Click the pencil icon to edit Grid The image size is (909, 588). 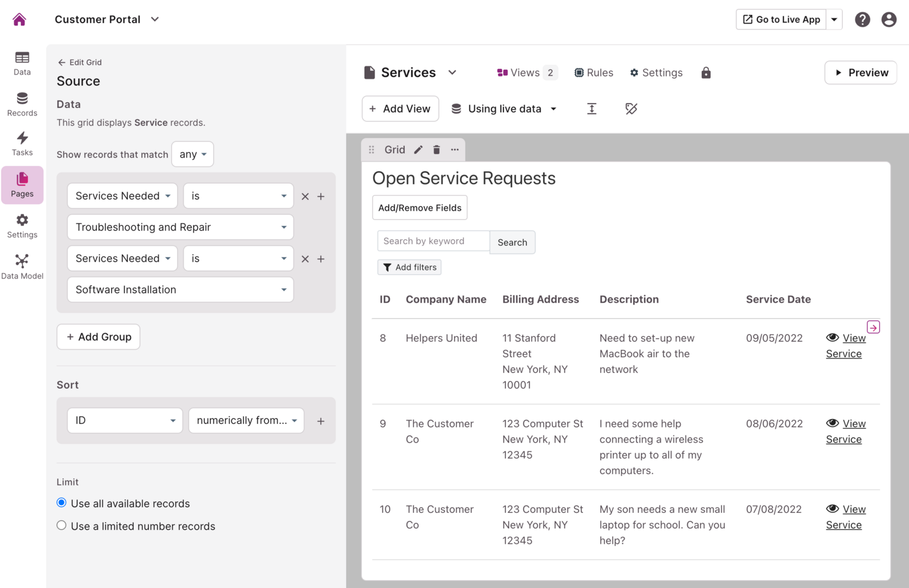point(418,150)
